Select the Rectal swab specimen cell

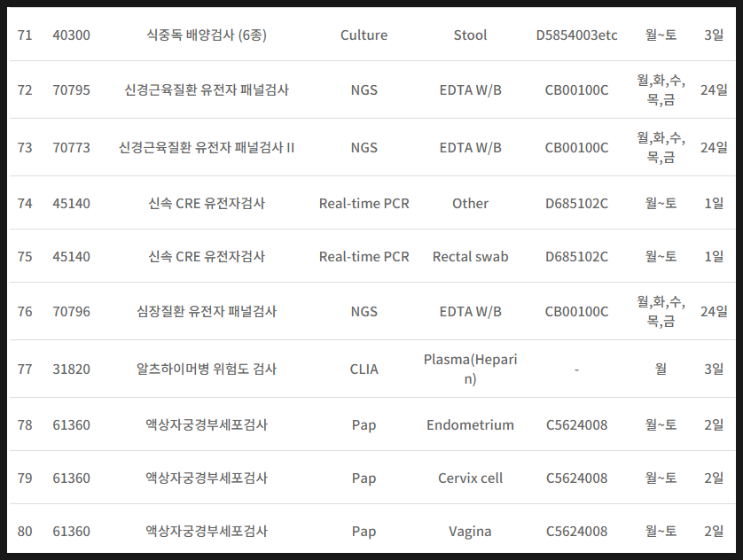point(470,257)
